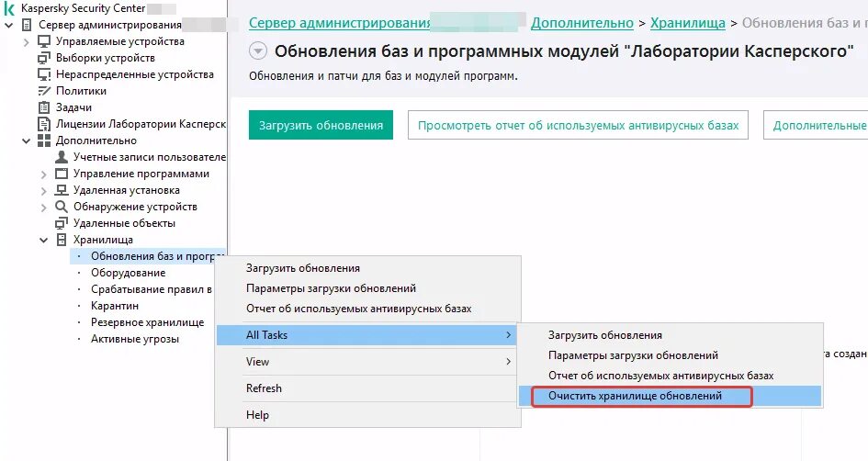Open the All Tasks submenu arrow
This screenshot has width=868, height=461.
pyautogui.click(x=508, y=335)
